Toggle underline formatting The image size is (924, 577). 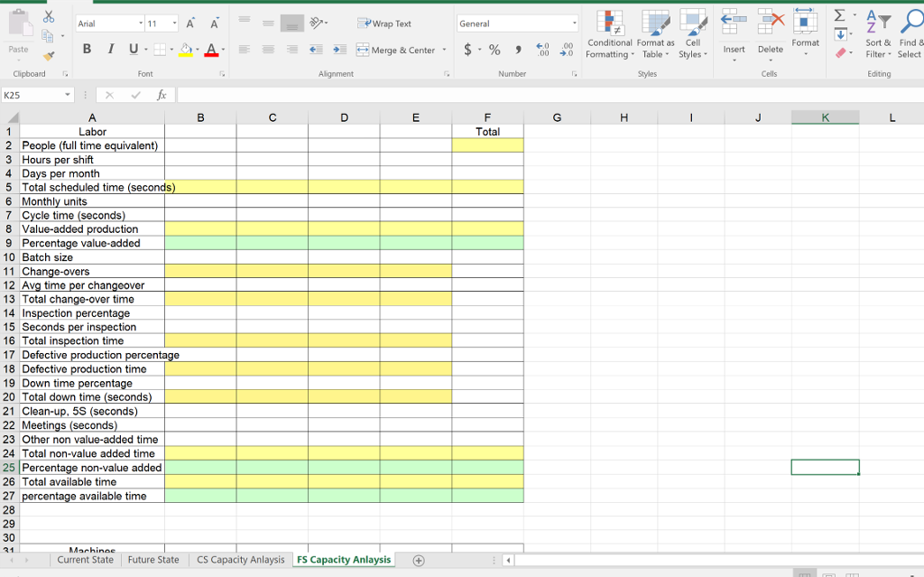pyautogui.click(x=134, y=50)
